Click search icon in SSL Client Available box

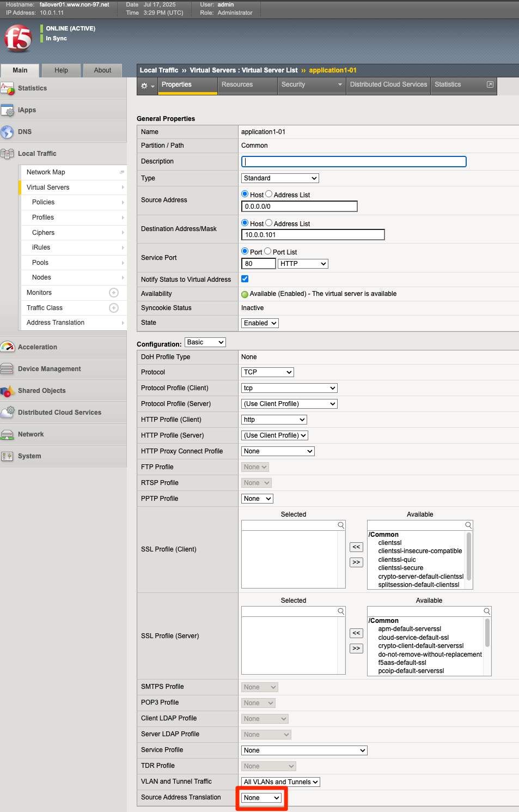[x=468, y=525]
